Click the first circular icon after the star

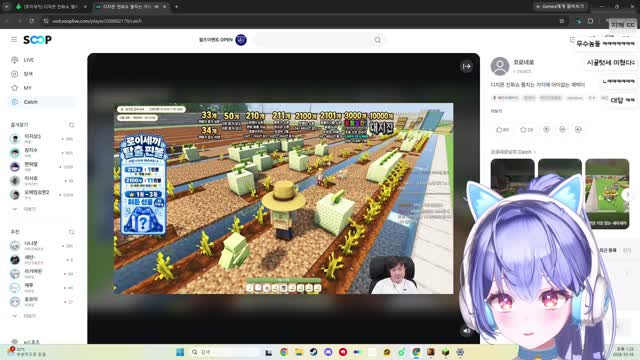point(546,129)
